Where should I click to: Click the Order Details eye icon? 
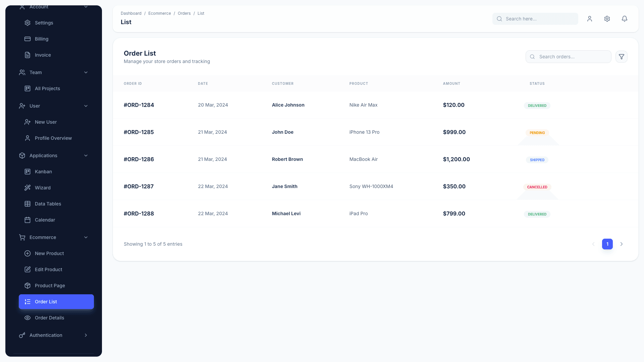28,318
